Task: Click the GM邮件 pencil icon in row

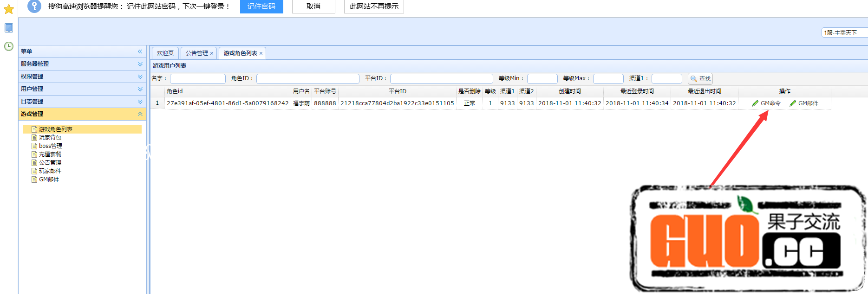Action: (x=793, y=103)
